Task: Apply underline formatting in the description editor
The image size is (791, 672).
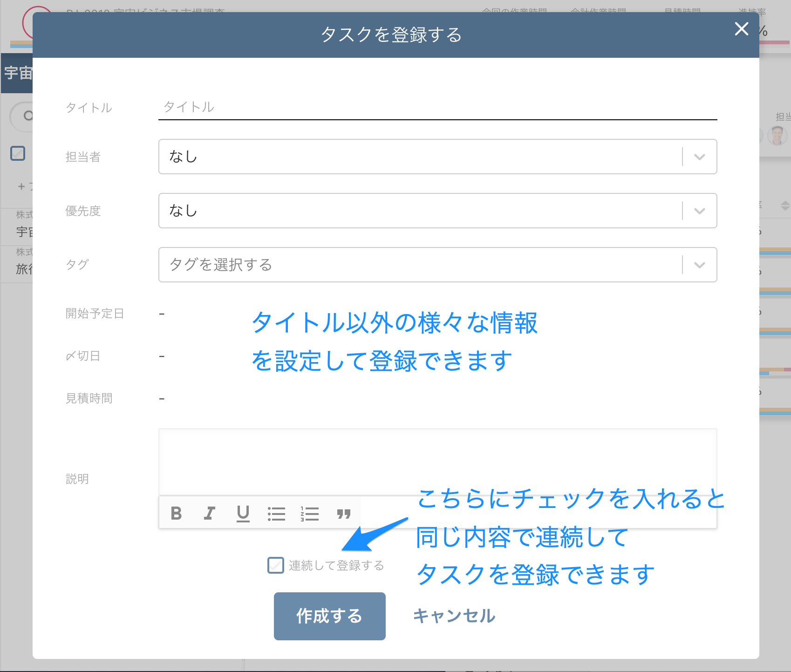Action: [243, 513]
